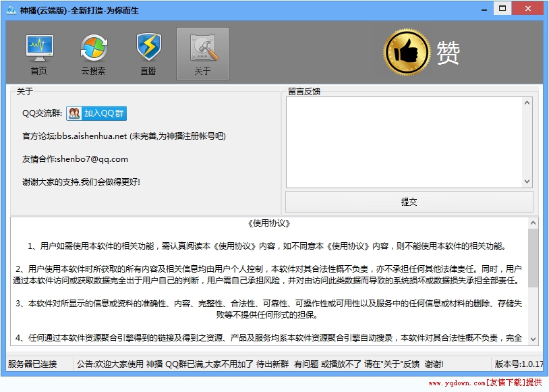
Task: Click 版本号 version in status bar
Action: click(x=519, y=364)
